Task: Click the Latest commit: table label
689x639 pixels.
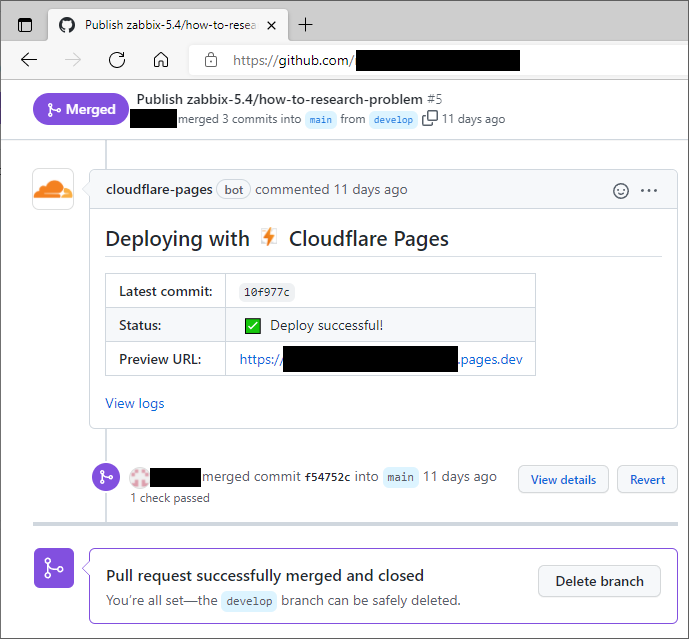Action: pos(166,291)
